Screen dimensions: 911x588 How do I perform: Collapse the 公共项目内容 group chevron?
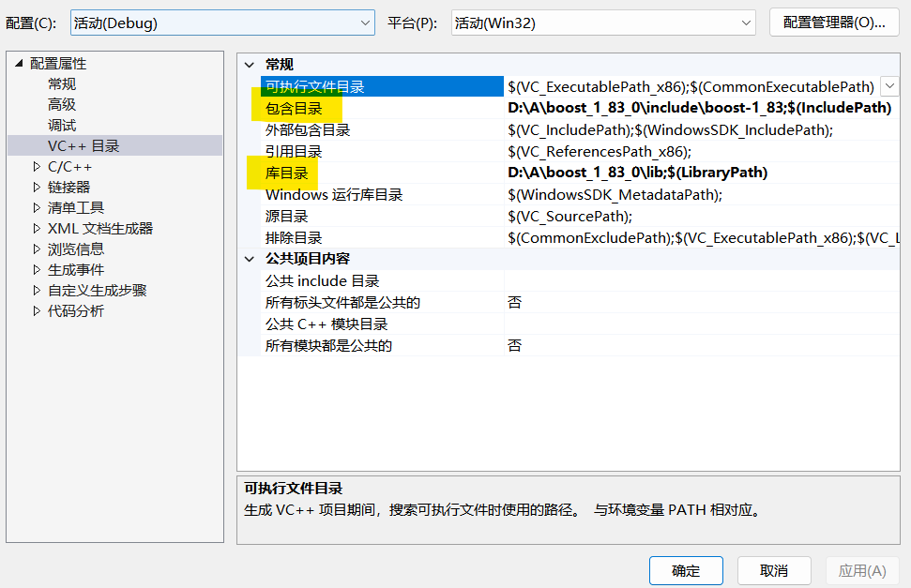click(x=250, y=259)
